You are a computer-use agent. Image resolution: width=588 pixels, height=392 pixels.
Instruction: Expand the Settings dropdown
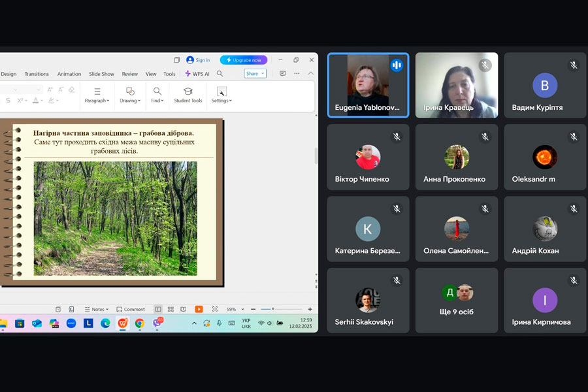[221, 101]
